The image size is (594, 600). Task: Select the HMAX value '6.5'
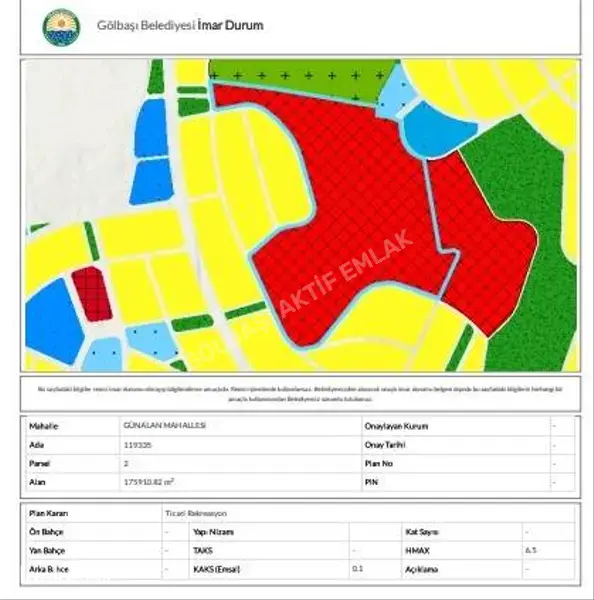[531, 550]
